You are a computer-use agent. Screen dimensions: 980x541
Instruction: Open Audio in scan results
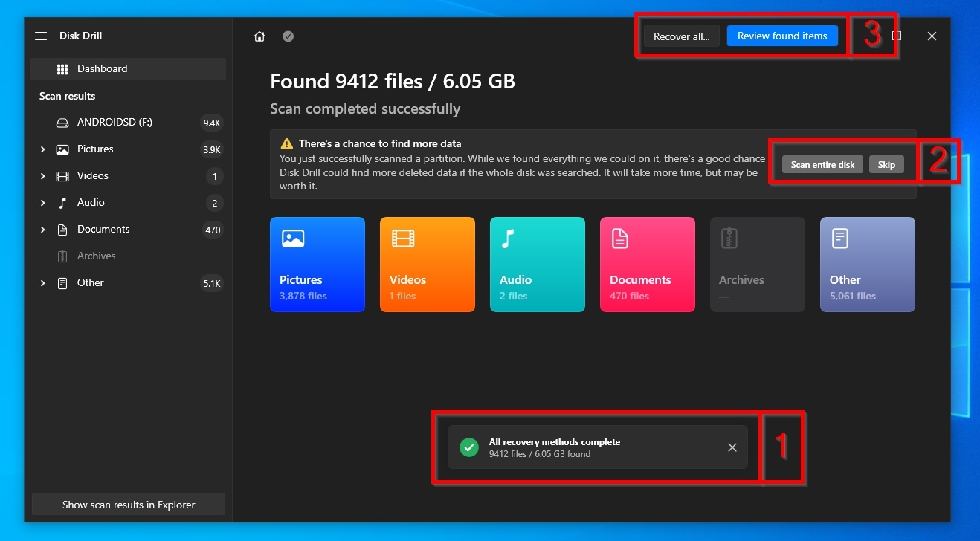pos(129,203)
